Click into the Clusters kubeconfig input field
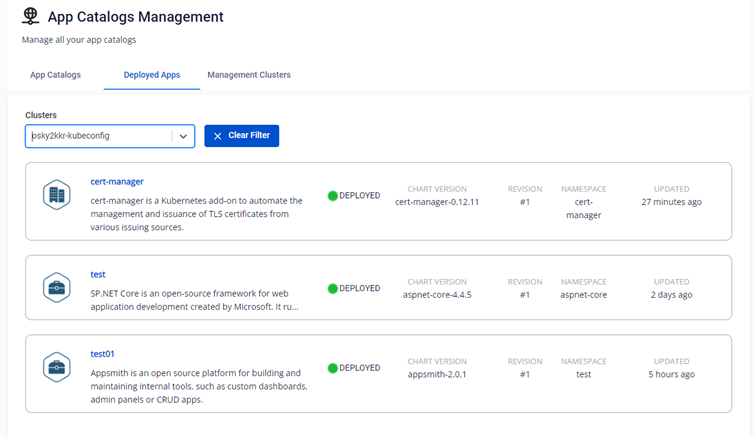Viewport: 755px width, 437px height. [x=98, y=136]
